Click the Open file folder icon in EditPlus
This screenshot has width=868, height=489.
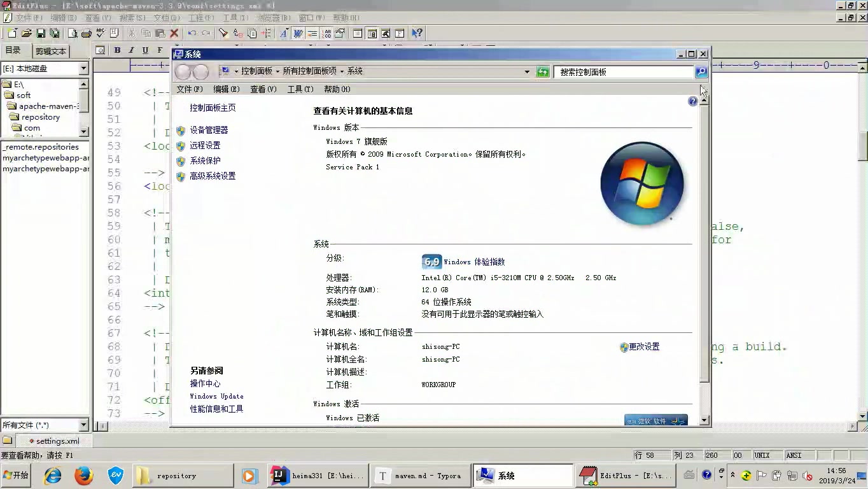point(27,33)
